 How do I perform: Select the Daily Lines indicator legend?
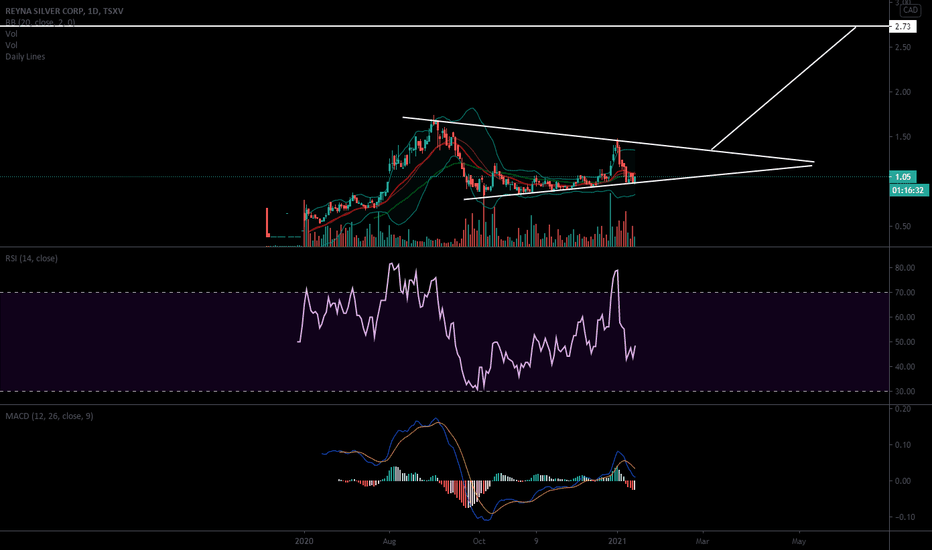(25, 56)
